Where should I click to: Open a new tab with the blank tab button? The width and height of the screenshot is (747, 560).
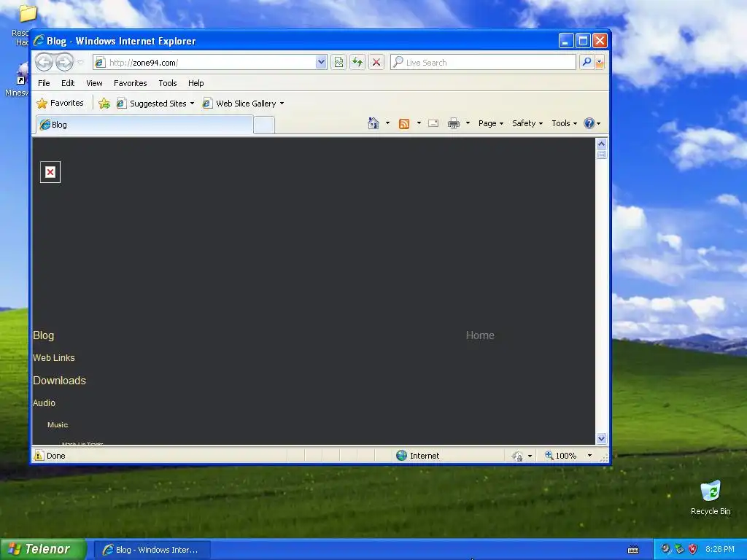pos(264,125)
